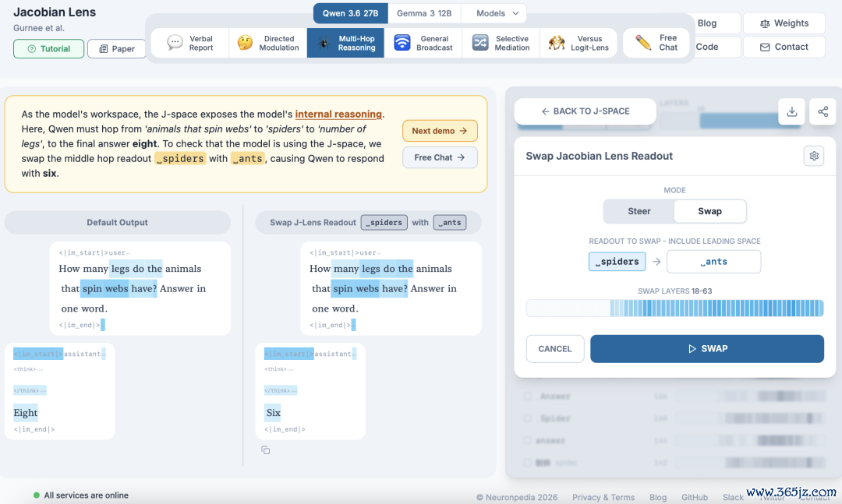Go back to J-Space

tap(586, 111)
